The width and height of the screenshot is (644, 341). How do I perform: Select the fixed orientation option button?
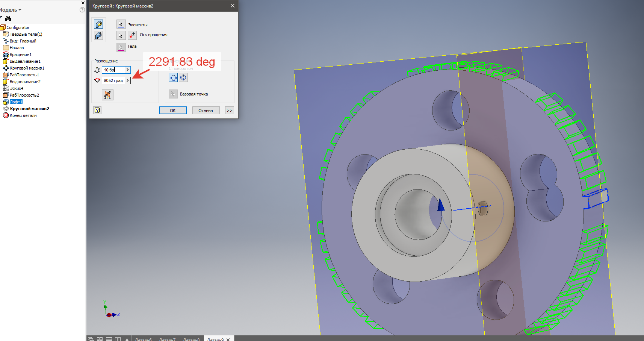coord(183,77)
